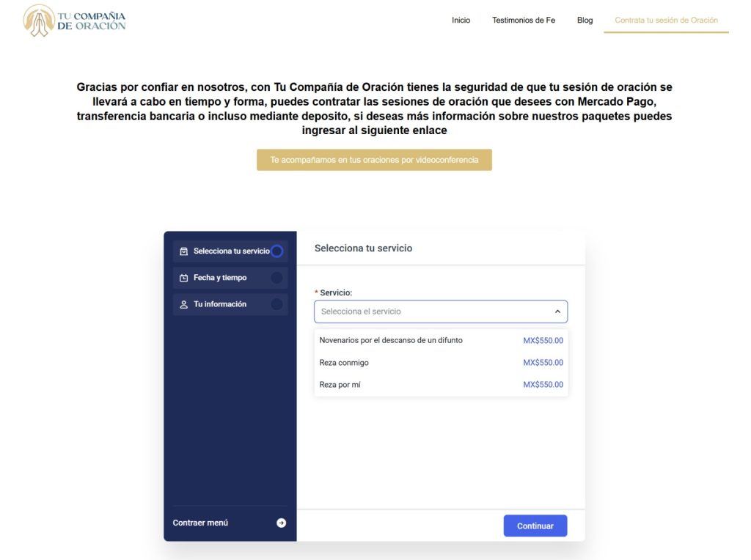Select the step circle for Tu información

(276, 304)
